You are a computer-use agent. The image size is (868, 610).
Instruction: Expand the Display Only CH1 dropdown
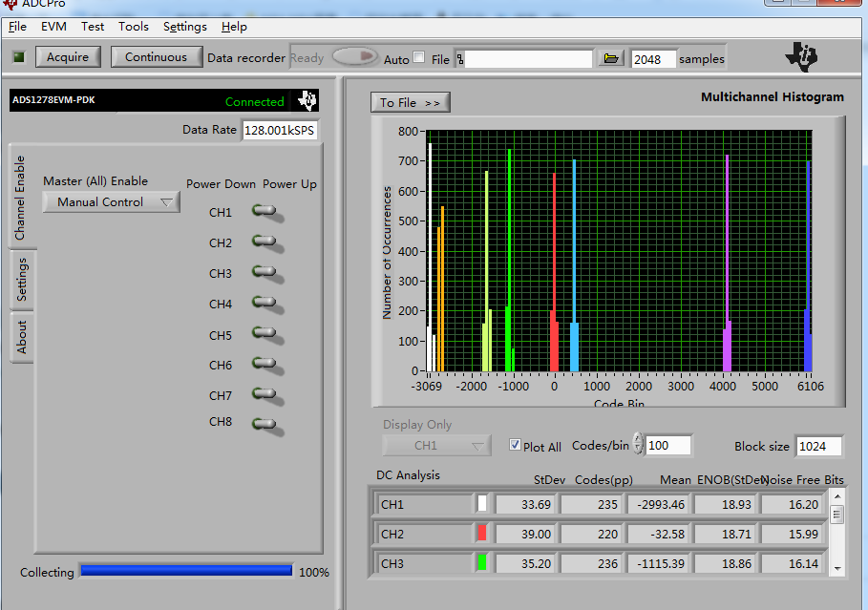[x=436, y=446]
